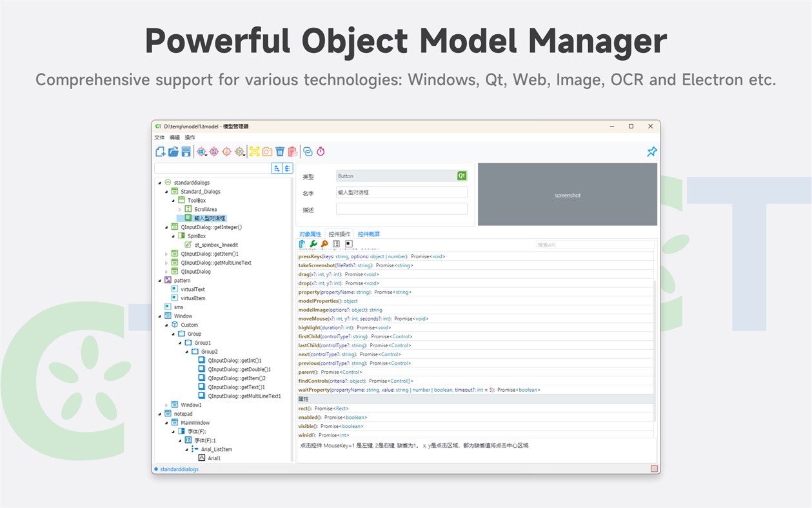The width and height of the screenshot is (812, 508).
Task: Collapse the QInputDialog::getInteger() node
Action: [x=166, y=227]
